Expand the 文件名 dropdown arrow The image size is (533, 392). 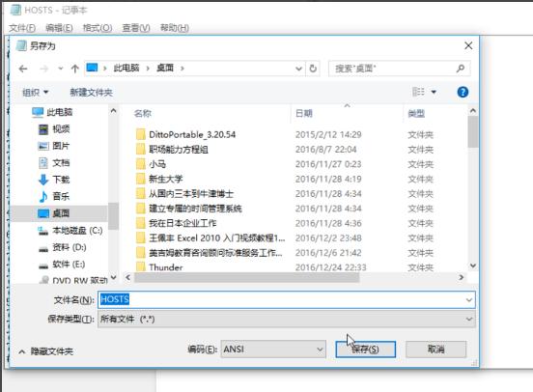tap(469, 300)
